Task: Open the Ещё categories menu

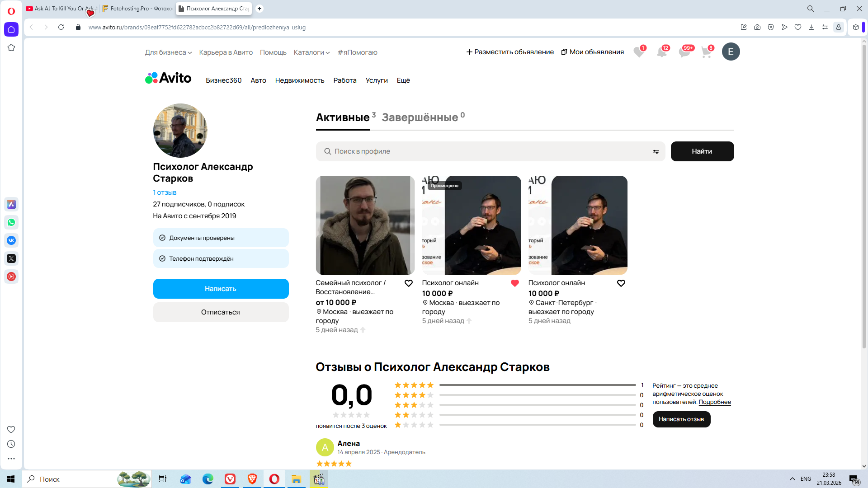Action: 403,80
